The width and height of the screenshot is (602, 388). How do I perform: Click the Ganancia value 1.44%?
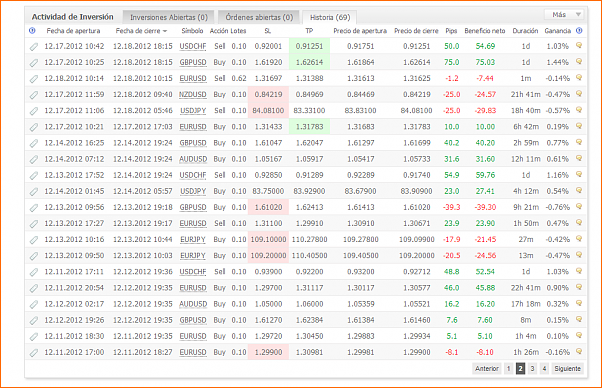point(557,62)
